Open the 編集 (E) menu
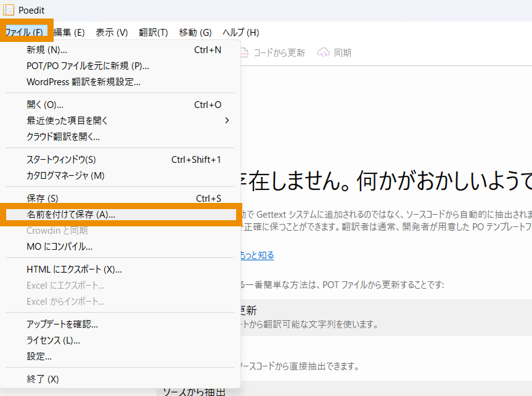 pyautogui.click(x=69, y=33)
